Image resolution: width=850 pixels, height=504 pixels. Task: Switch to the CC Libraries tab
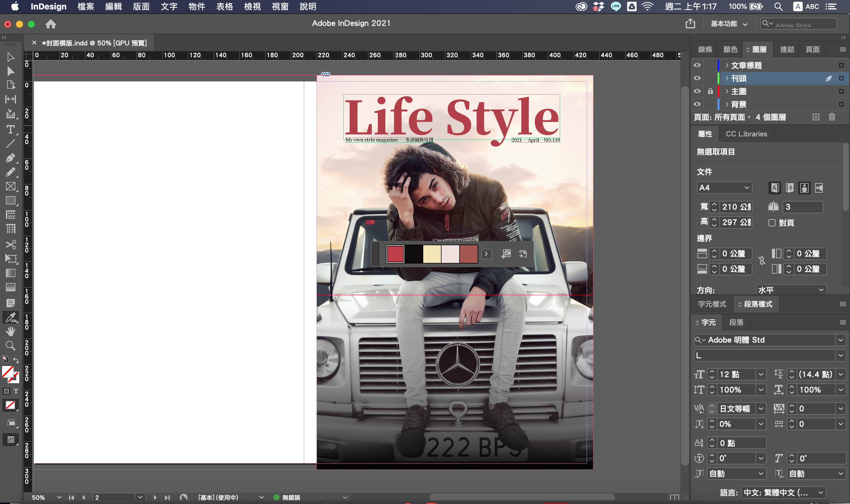[x=746, y=134]
